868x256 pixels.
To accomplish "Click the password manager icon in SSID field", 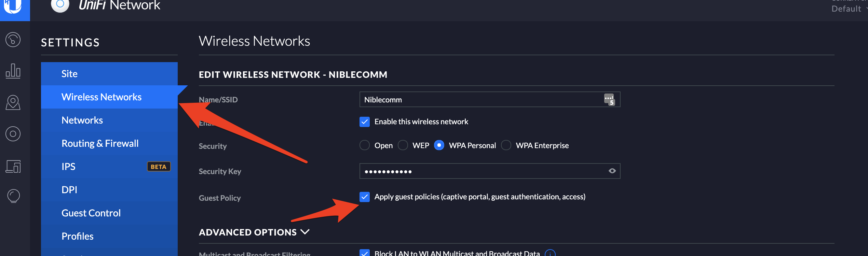I will (x=609, y=99).
